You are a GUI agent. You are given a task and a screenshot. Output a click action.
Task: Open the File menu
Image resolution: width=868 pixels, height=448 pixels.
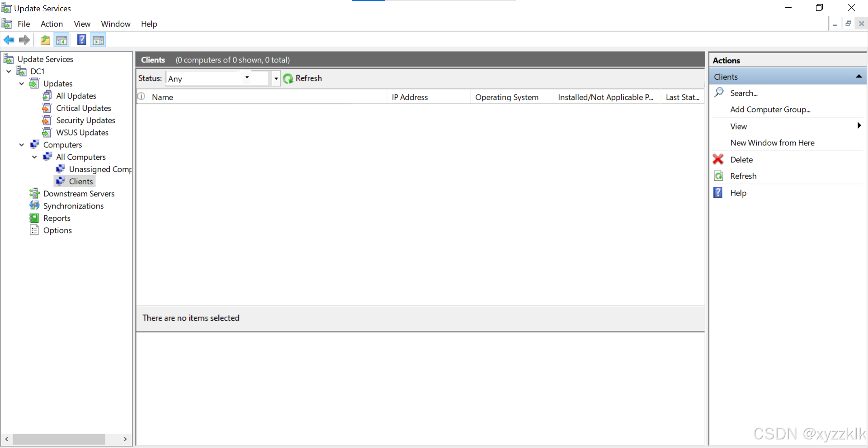point(24,24)
